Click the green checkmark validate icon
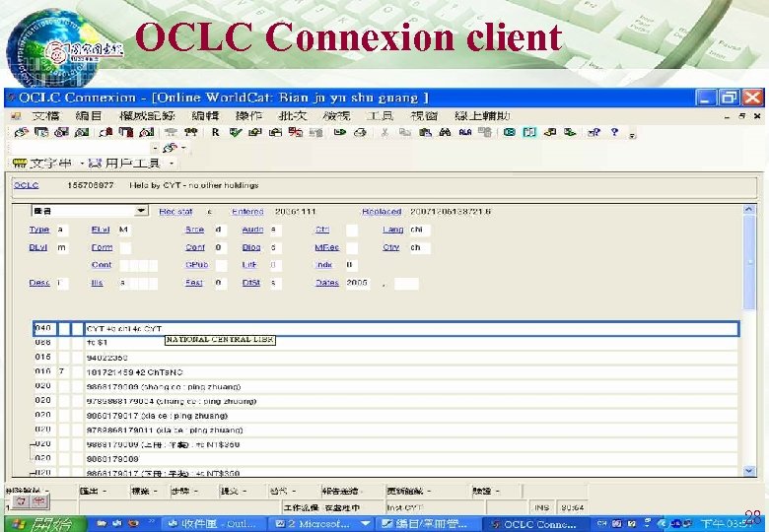Image resolution: width=769 pixels, height=532 pixels. pyautogui.click(x=236, y=132)
